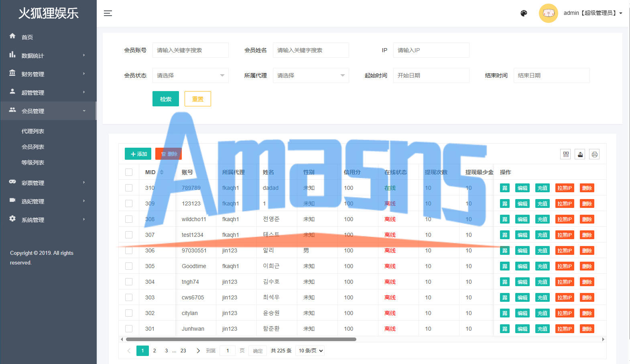630x364 pixels.
Task: Go to the next page arrow in pagination
Action: [x=198, y=351]
